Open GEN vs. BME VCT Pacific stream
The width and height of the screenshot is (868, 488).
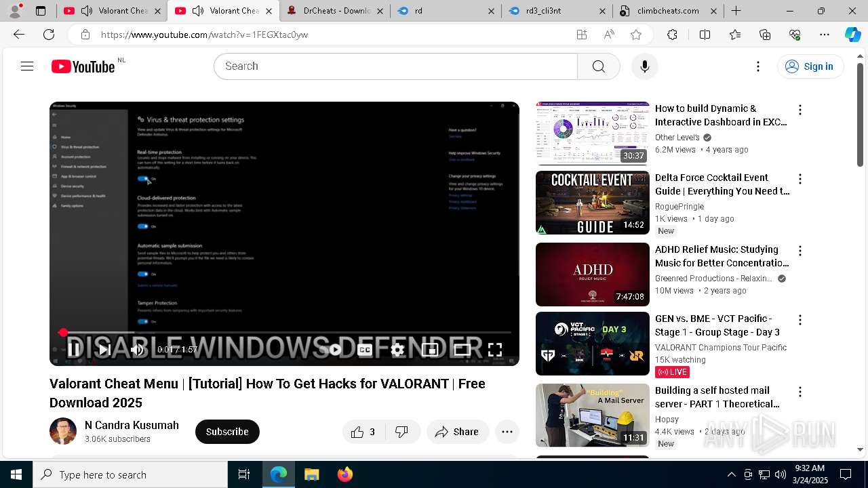[x=593, y=344]
